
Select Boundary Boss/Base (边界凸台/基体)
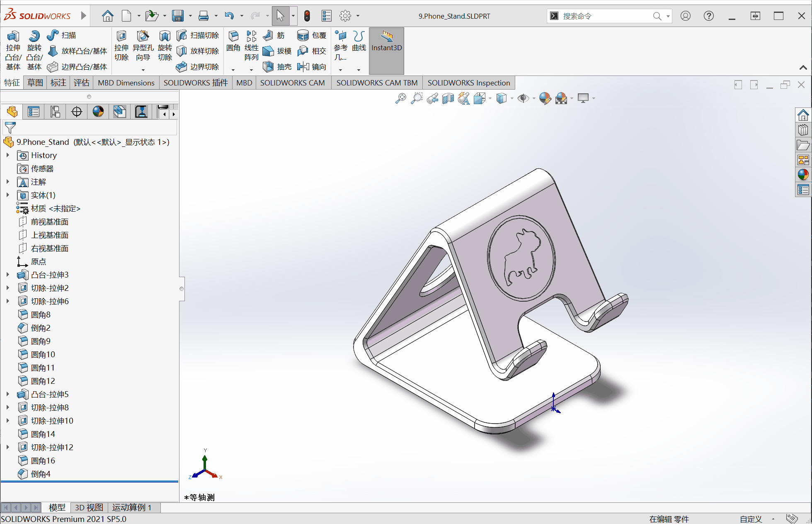[77, 67]
